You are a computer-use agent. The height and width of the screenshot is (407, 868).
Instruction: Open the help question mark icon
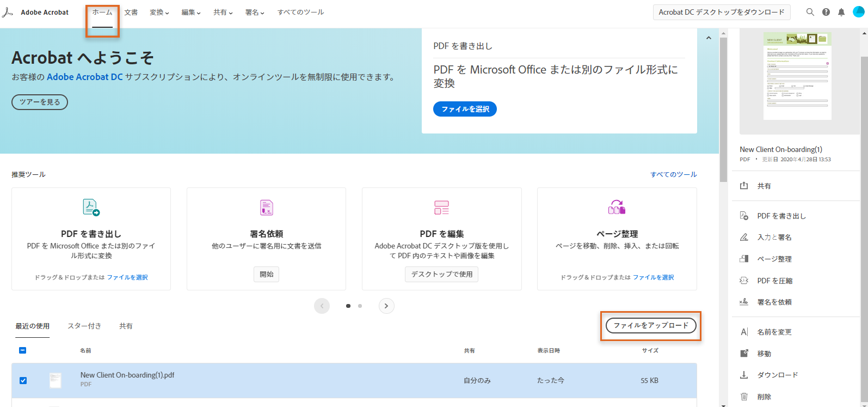826,12
